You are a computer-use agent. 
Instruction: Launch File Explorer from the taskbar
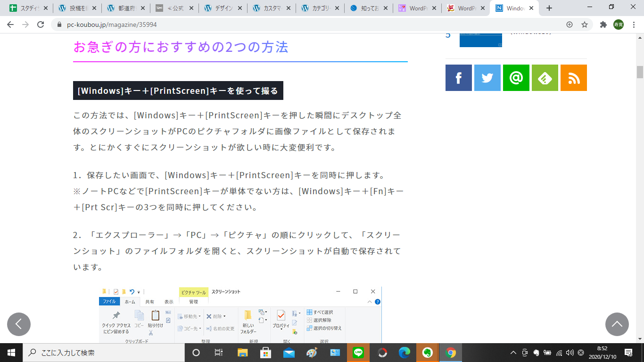pyautogui.click(x=242, y=353)
